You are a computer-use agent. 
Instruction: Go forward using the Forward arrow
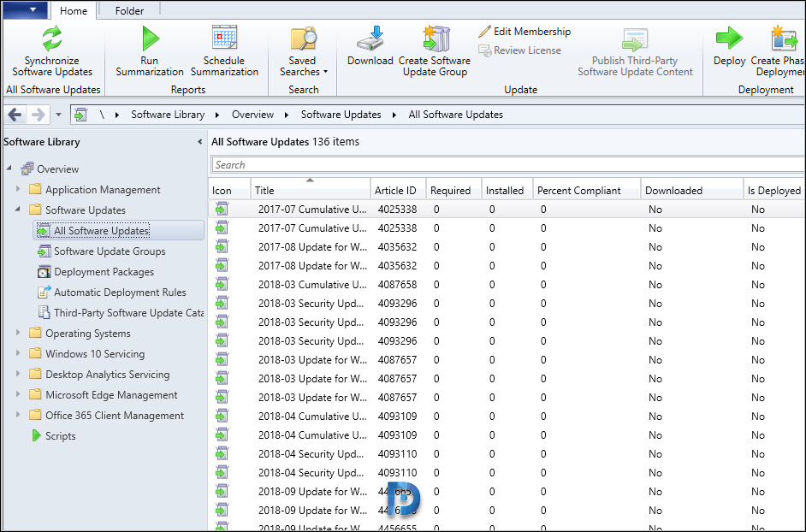pyautogui.click(x=38, y=114)
